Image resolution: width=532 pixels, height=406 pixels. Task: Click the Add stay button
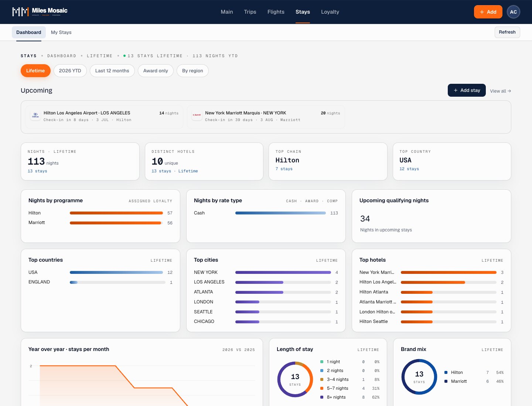point(467,90)
